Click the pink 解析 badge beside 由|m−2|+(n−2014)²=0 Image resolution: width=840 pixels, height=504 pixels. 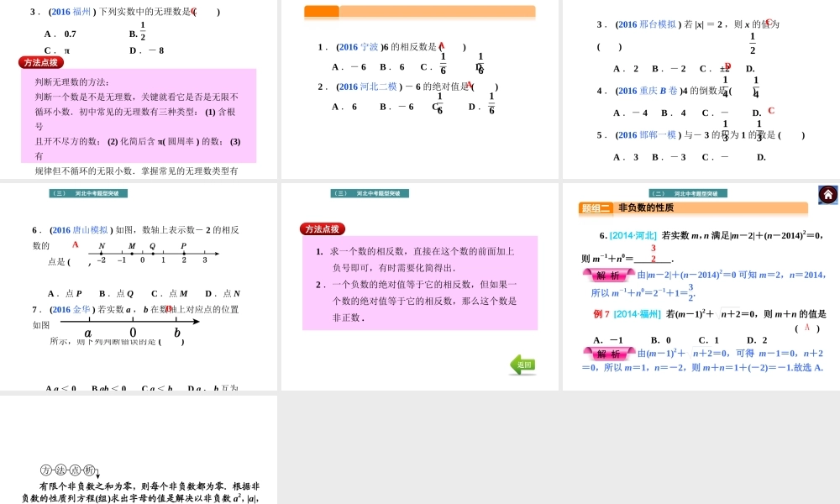point(608,275)
